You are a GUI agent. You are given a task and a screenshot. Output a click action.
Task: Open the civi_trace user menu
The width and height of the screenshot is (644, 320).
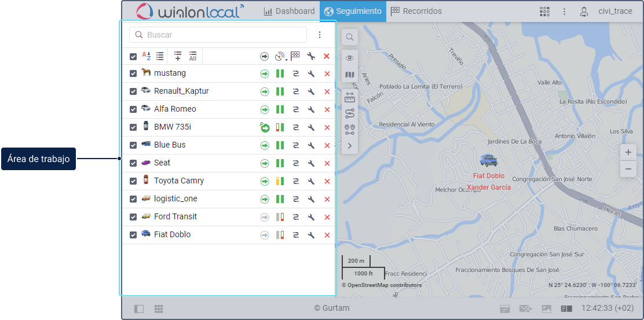tap(607, 12)
